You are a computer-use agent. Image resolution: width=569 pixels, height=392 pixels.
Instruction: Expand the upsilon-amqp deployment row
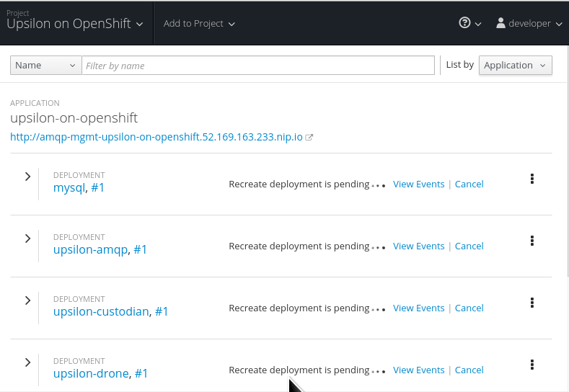tap(27, 239)
